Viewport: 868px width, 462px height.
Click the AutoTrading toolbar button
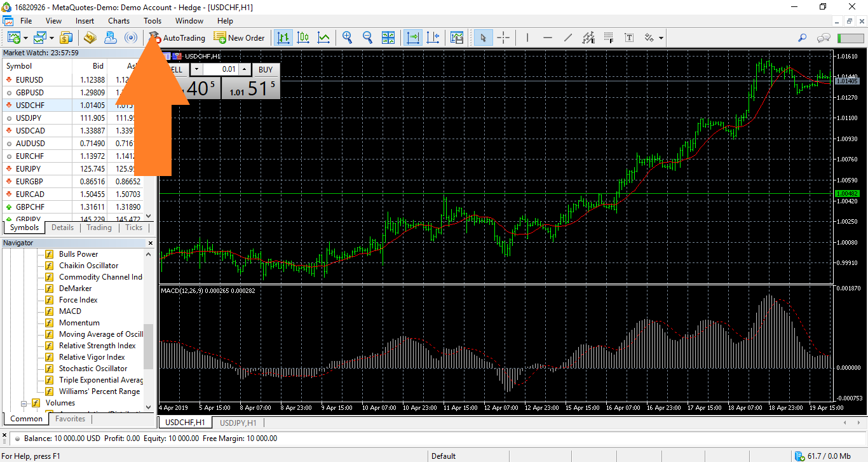tap(178, 37)
